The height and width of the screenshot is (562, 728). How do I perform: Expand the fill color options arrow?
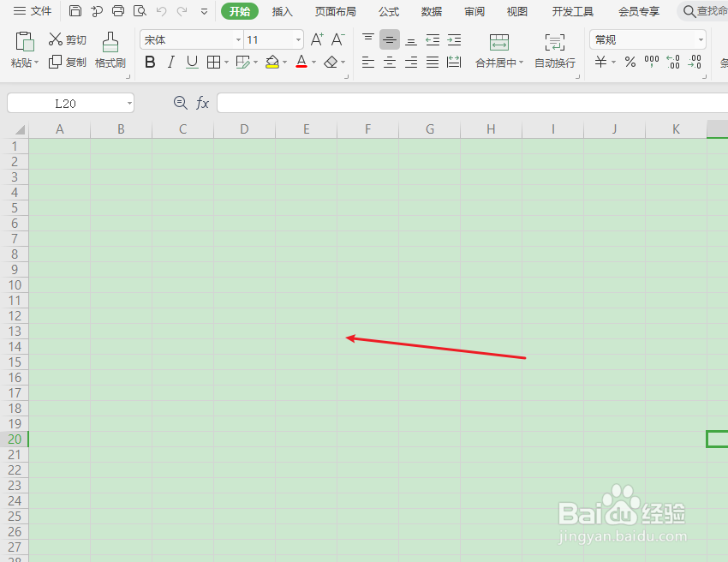pos(284,62)
